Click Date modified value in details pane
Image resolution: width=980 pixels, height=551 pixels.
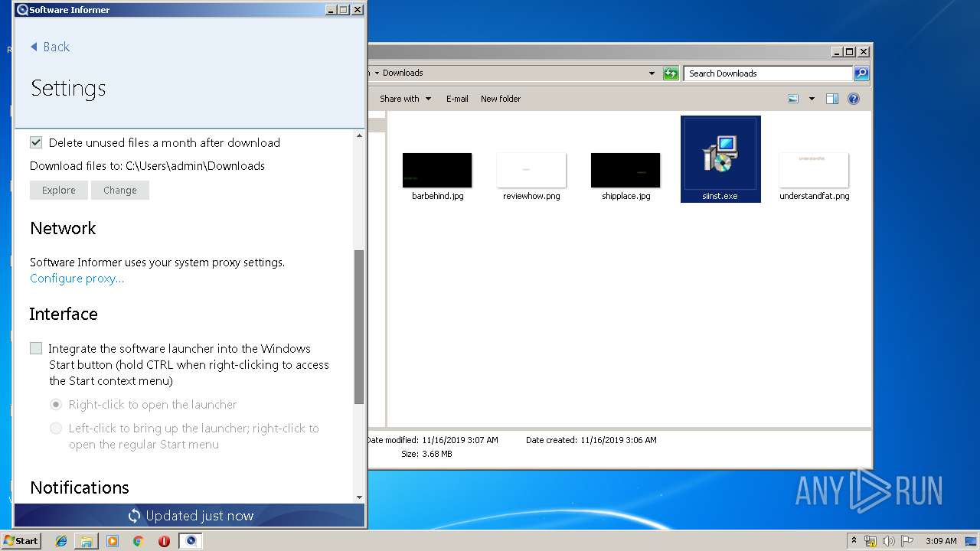click(459, 440)
